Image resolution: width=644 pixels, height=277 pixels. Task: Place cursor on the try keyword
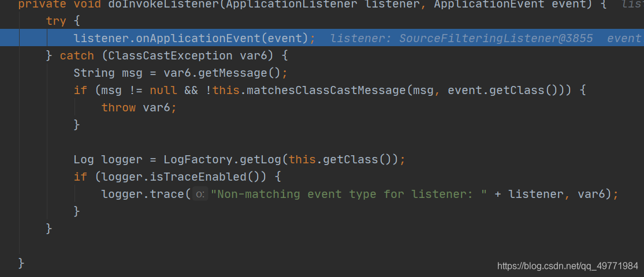56,21
